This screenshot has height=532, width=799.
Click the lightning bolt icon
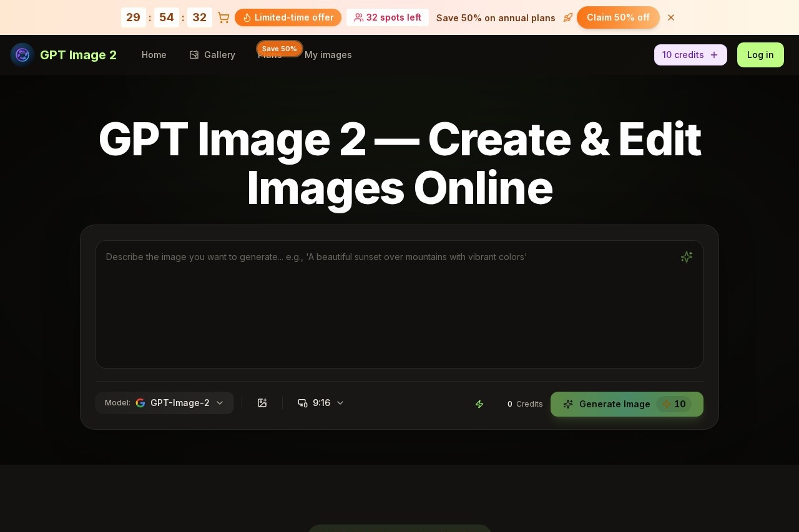479,404
